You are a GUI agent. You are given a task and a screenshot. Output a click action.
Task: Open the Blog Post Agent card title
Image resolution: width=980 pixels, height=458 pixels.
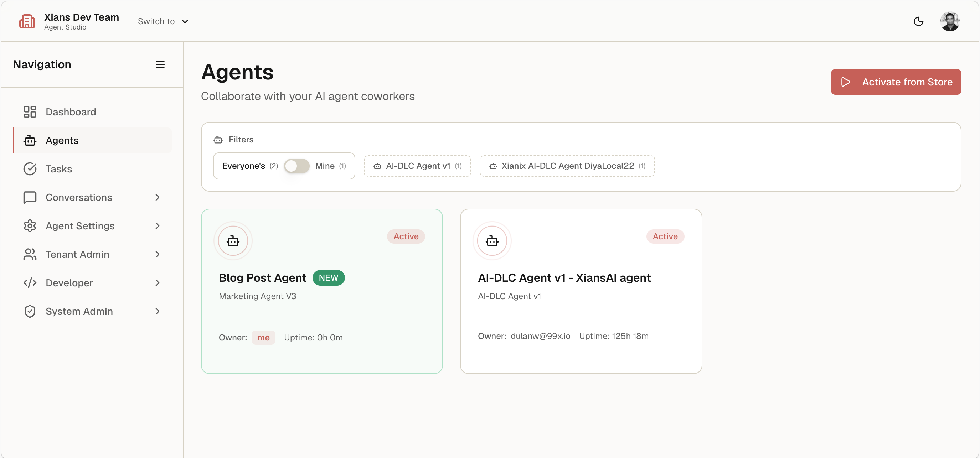tap(263, 278)
